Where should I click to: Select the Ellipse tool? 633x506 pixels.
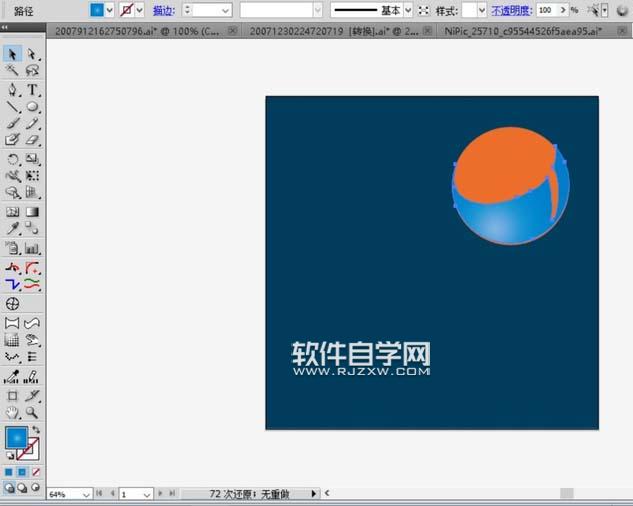click(32, 107)
